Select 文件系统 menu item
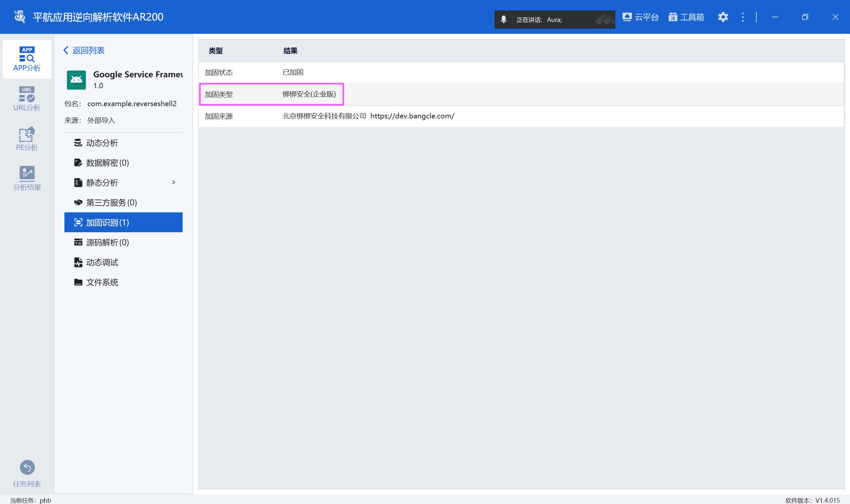Screen dimensions: 850x504 pyautogui.click(x=124, y=282)
